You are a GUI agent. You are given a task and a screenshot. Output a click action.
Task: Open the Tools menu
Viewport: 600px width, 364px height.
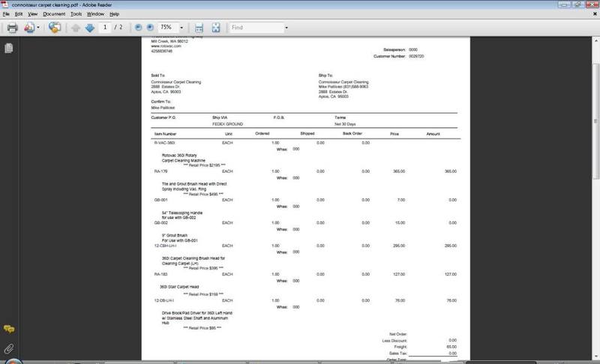click(76, 13)
